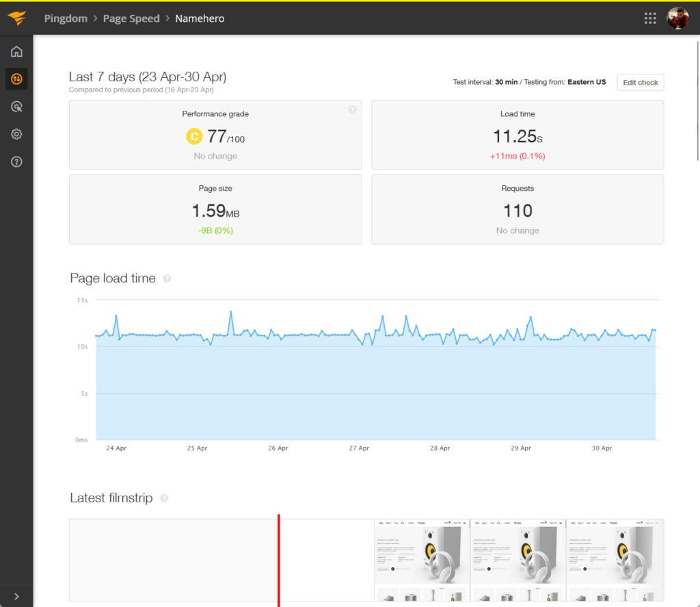Click the Compared to previous period text
The image size is (700, 607).
tap(141, 90)
